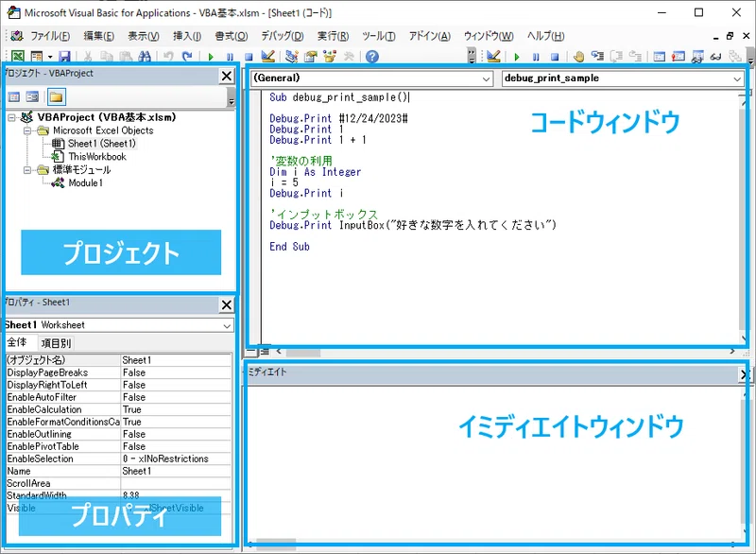Screen dimensions: 756x554
Task: Open Visual Basic Help
Action: click(x=371, y=57)
